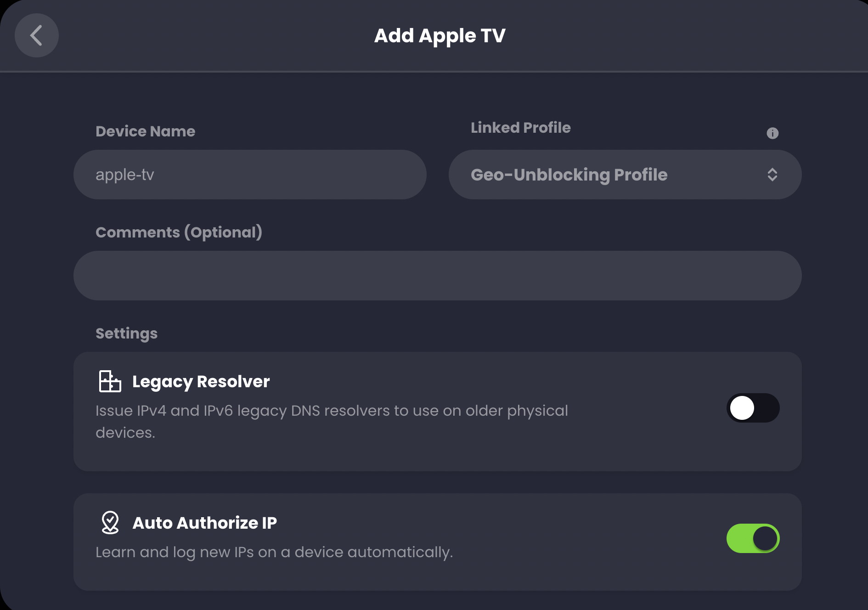The image size is (868, 610).
Task: Click the Legacy Resolver title
Action: pos(201,382)
